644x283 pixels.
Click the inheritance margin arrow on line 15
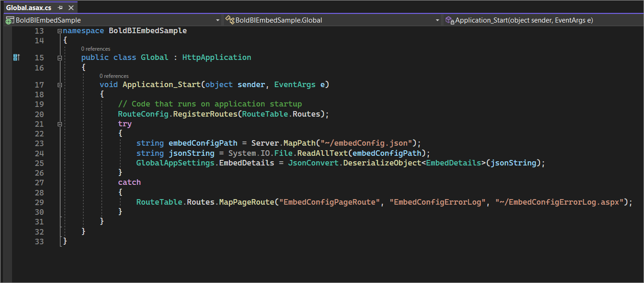(16, 57)
